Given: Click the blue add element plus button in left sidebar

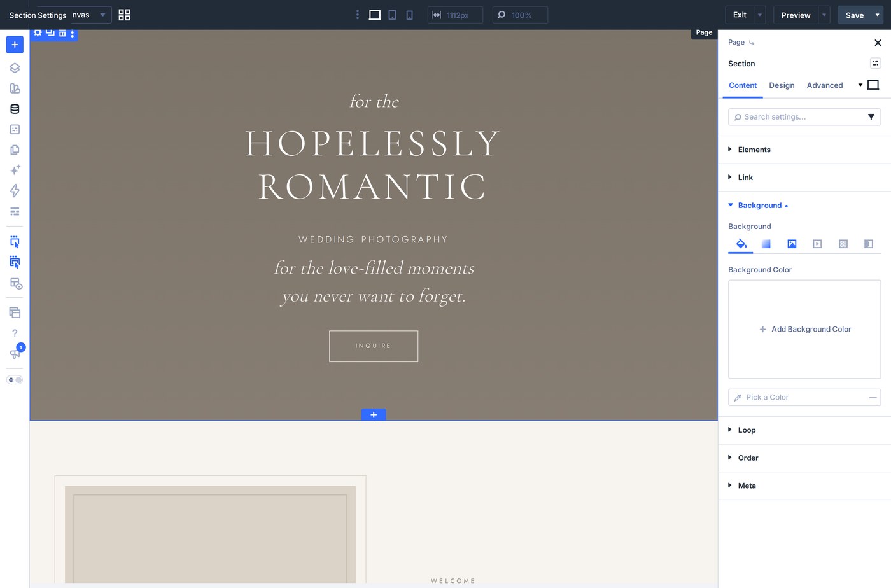Looking at the screenshot, I should [15, 45].
